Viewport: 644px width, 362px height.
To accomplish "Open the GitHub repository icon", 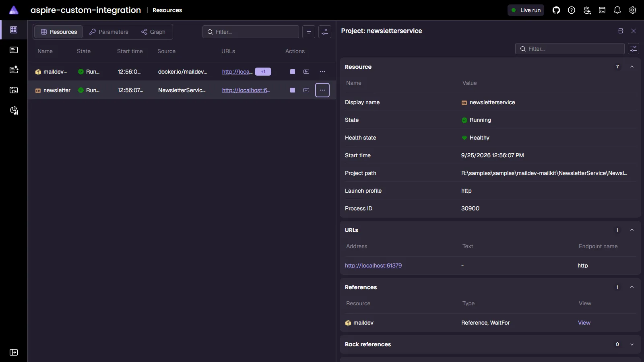I will pos(556,10).
